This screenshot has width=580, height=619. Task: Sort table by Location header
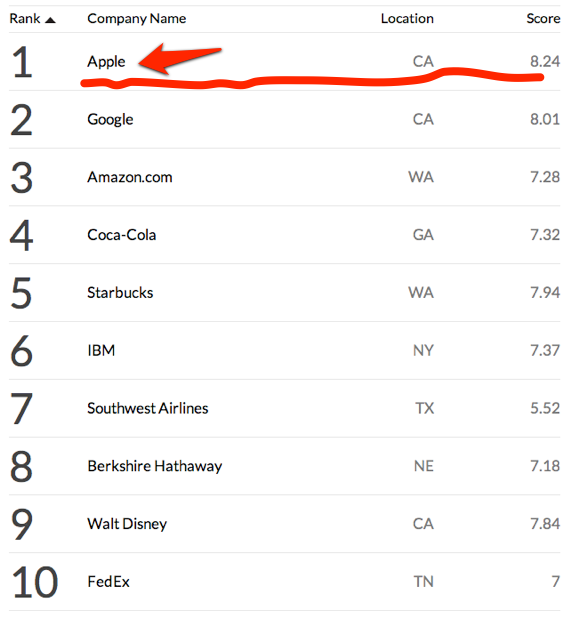[407, 19]
